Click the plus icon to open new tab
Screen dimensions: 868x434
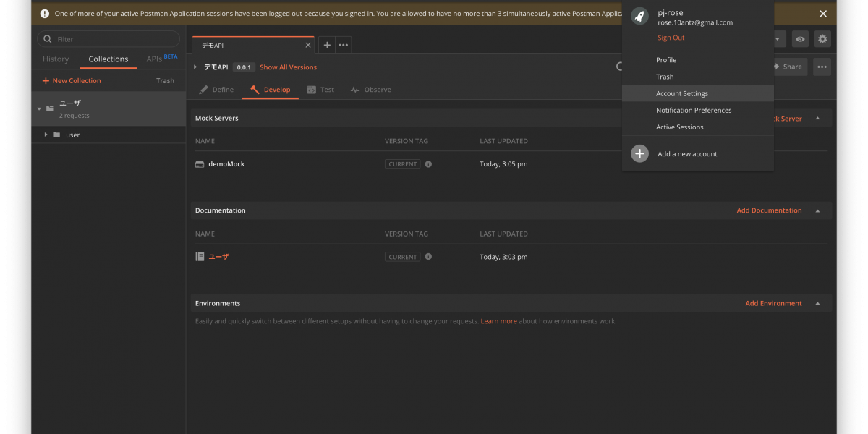point(327,45)
